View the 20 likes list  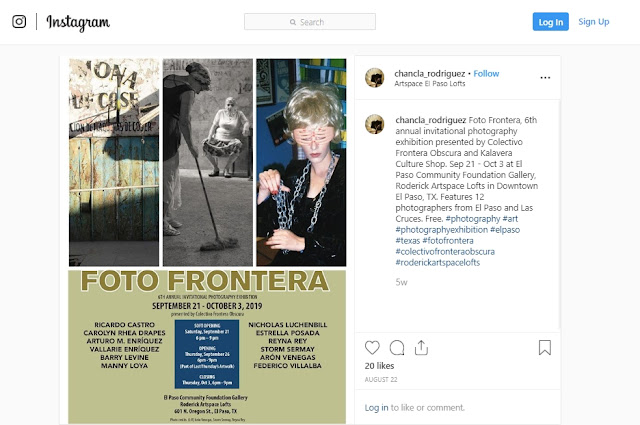[x=379, y=366]
